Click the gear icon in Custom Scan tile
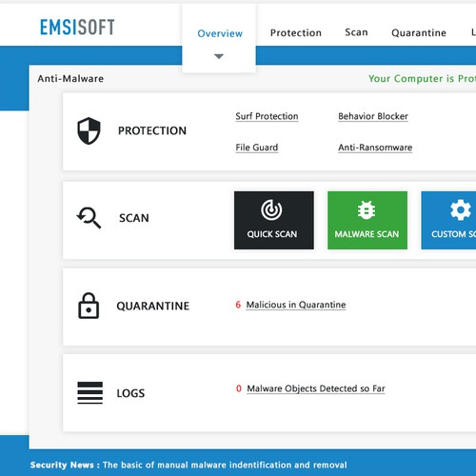The width and height of the screenshot is (476, 476). click(x=461, y=209)
